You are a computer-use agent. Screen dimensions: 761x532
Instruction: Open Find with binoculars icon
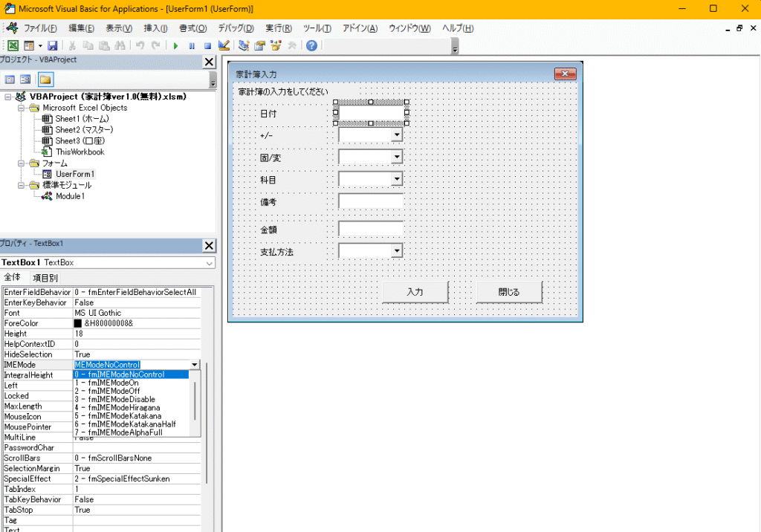click(x=120, y=45)
